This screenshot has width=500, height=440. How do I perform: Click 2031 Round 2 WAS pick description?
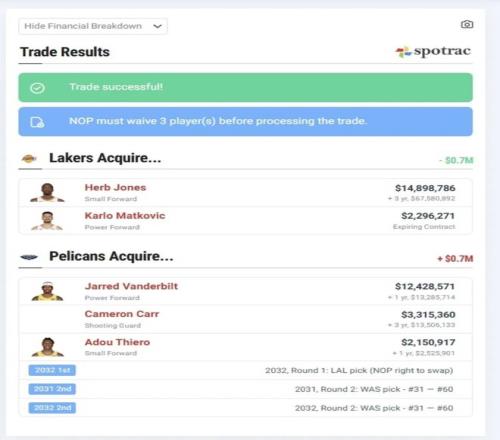tap(374, 389)
